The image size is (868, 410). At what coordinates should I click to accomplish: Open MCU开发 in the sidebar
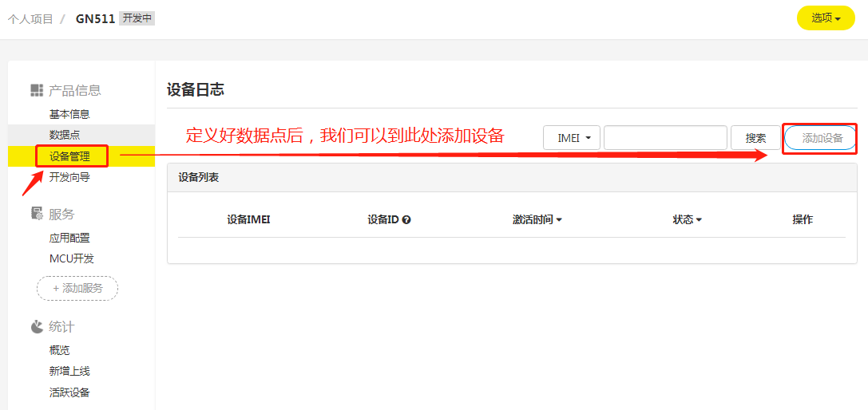coord(72,258)
